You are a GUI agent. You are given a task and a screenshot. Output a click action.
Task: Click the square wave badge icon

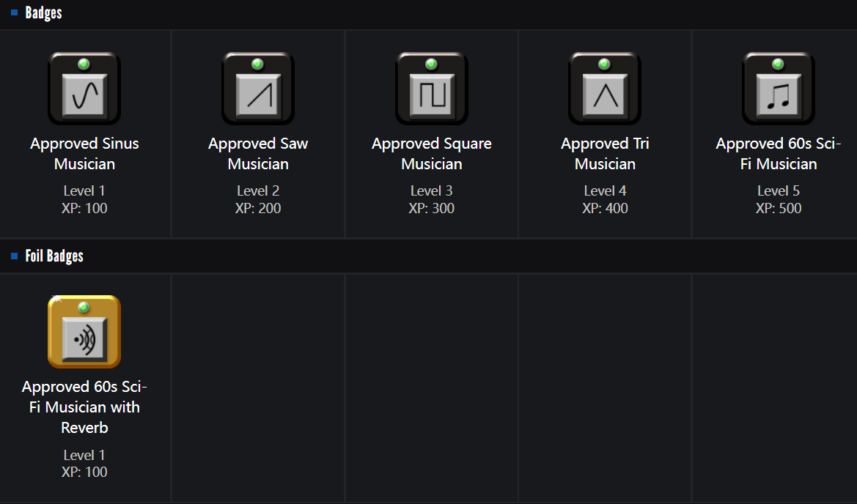pyautogui.click(x=432, y=88)
